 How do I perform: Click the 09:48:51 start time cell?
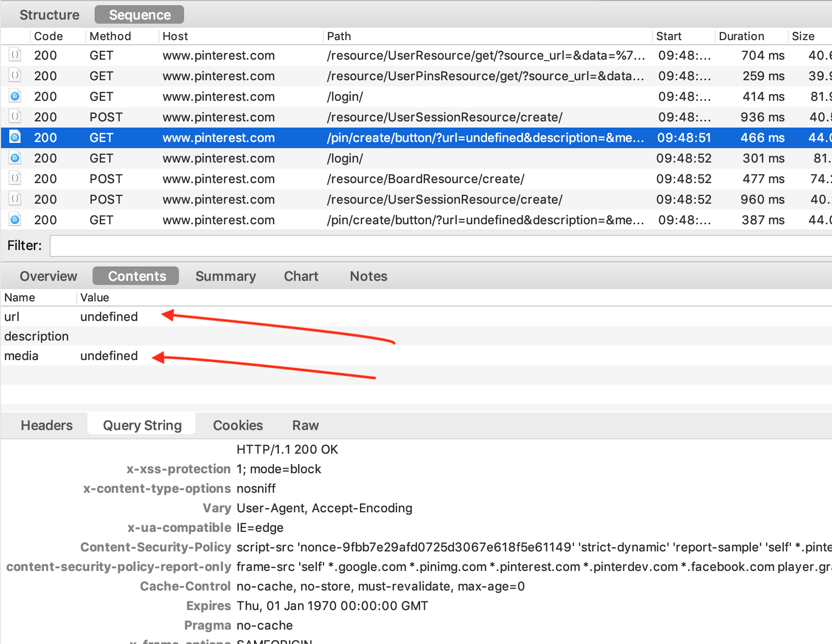tap(683, 137)
